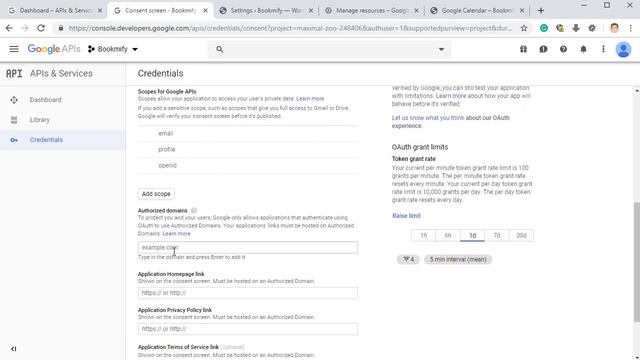Image resolution: width=640 pixels, height=360 pixels.
Task: Click the profile scope row
Action: tap(248, 149)
